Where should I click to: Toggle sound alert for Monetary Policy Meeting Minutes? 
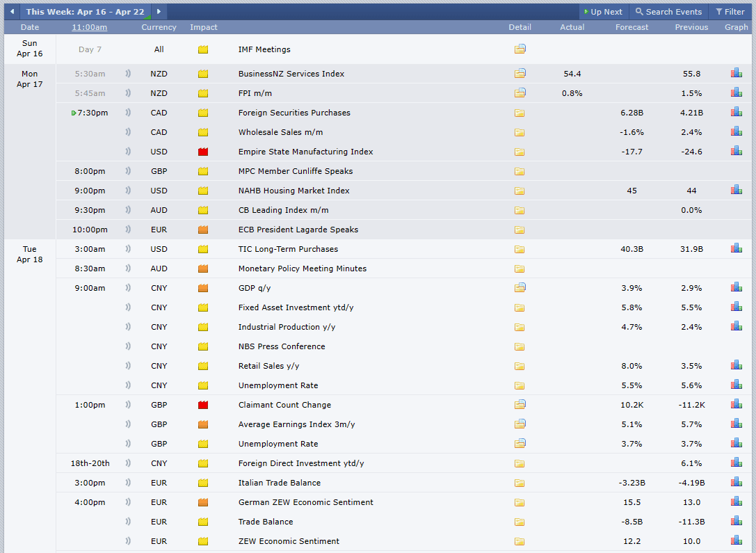(x=128, y=268)
